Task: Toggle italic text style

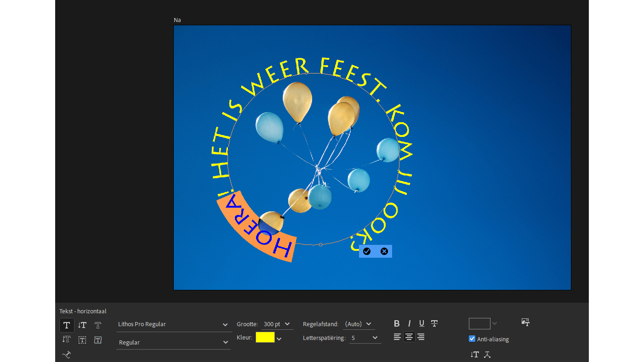Action: pyautogui.click(x=409, y=324)
